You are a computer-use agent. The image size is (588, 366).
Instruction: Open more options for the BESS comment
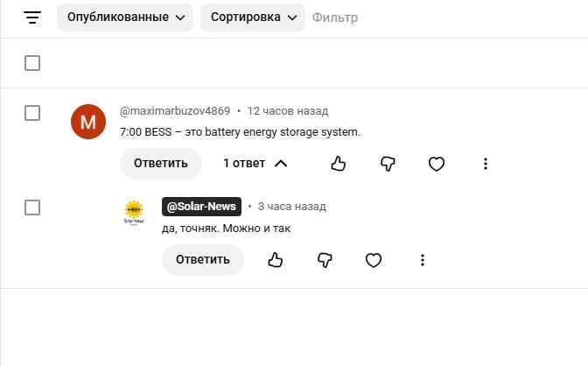[486, 164]
